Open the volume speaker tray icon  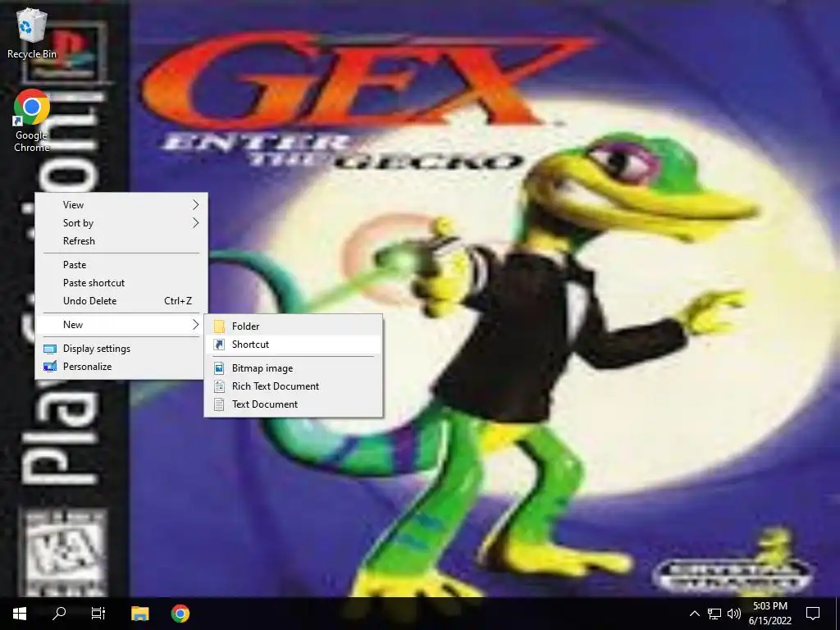734,614
